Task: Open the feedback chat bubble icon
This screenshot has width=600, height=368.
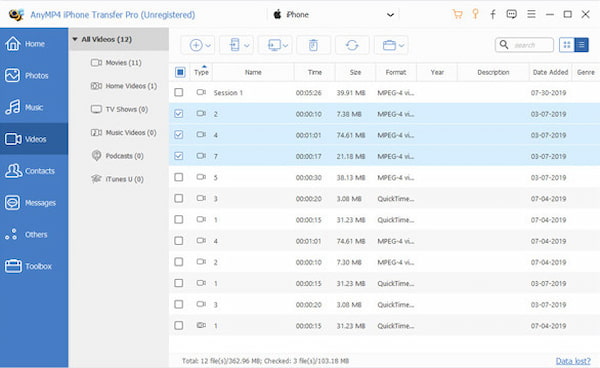Action: [512, 15]
